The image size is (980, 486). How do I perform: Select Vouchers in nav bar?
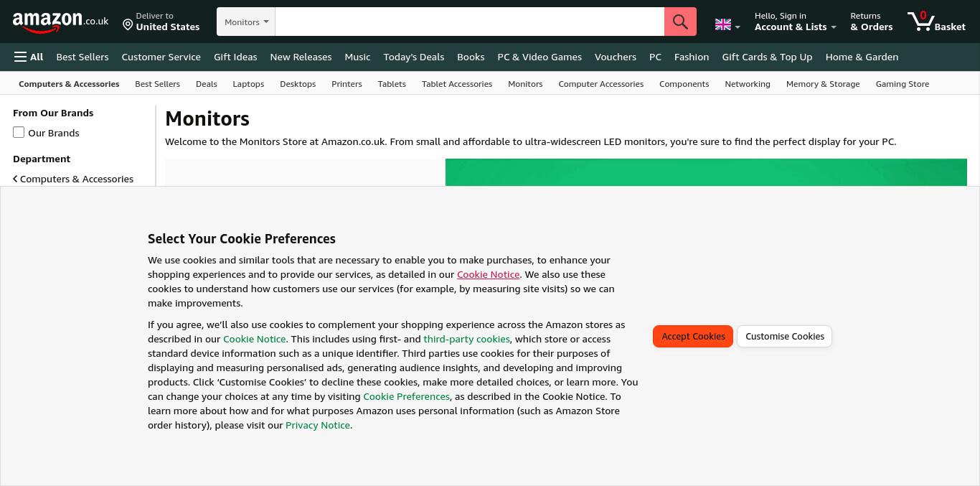[x=615, y=57]
